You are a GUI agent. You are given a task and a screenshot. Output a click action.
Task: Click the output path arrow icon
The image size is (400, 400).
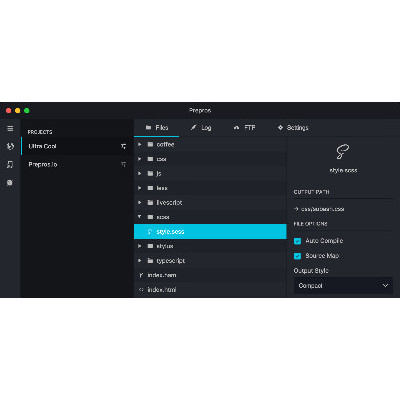pos(296,209)
